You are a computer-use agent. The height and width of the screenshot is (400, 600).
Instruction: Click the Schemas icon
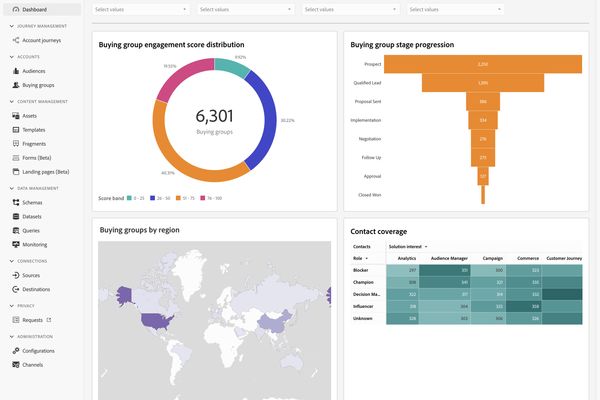tap(16, 202)
